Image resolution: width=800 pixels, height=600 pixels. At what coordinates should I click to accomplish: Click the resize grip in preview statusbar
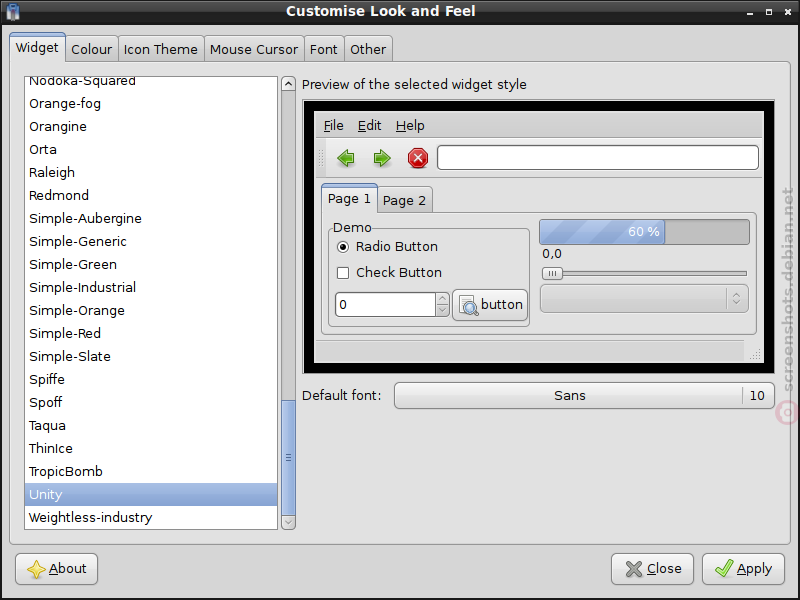756,354
